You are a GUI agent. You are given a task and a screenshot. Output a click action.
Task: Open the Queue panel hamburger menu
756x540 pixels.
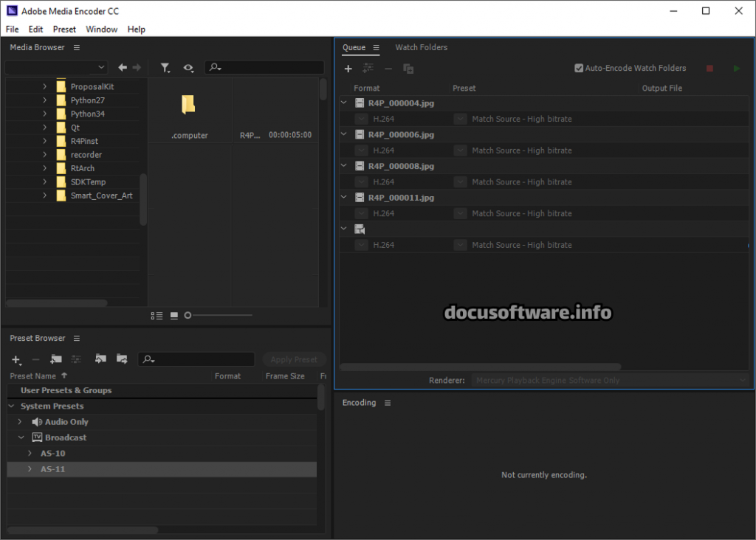click(x=376, y=48)
